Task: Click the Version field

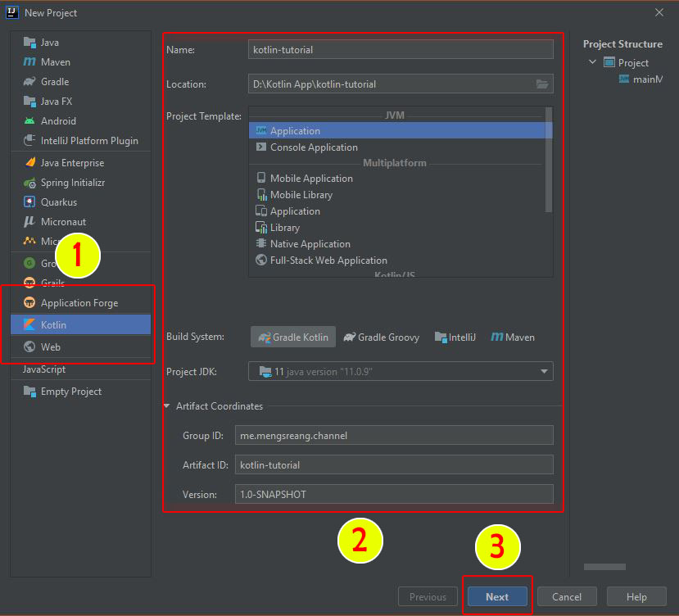Action: pos(394,494)
